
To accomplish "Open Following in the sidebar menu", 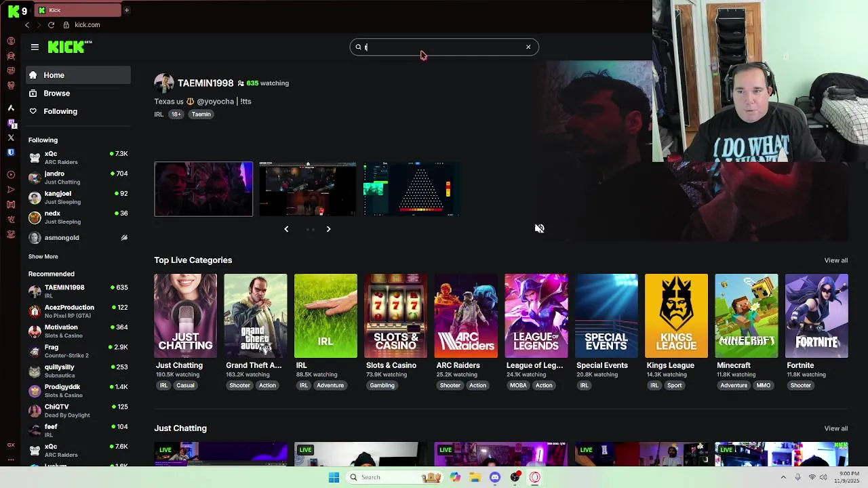I will click(78, 111).
